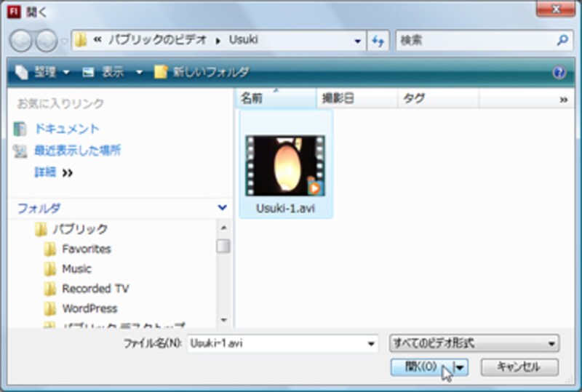This screenshot has height=392, width=582.
Task: Select the Recorded TV folder
Action: [95, 289]
